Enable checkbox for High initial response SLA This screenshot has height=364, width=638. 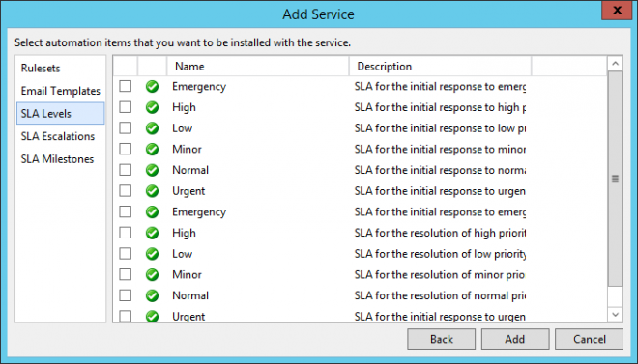pyautogui.click(x=126, y=107)
